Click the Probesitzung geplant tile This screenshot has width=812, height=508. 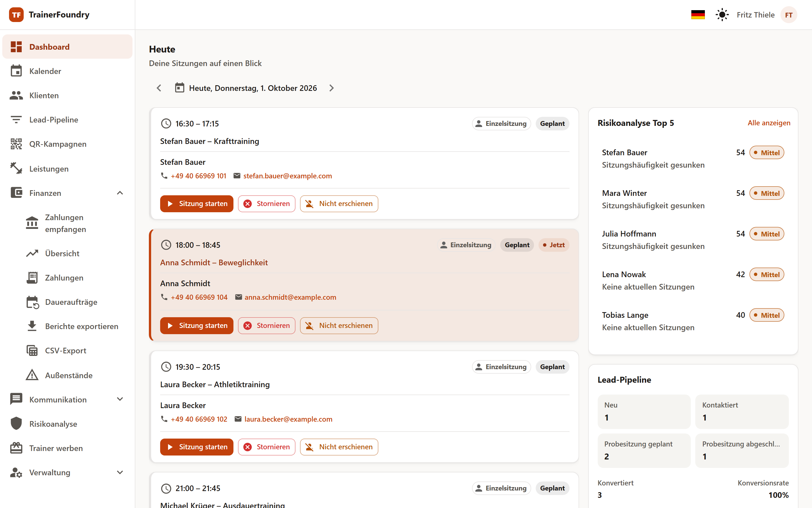(644, 450)
